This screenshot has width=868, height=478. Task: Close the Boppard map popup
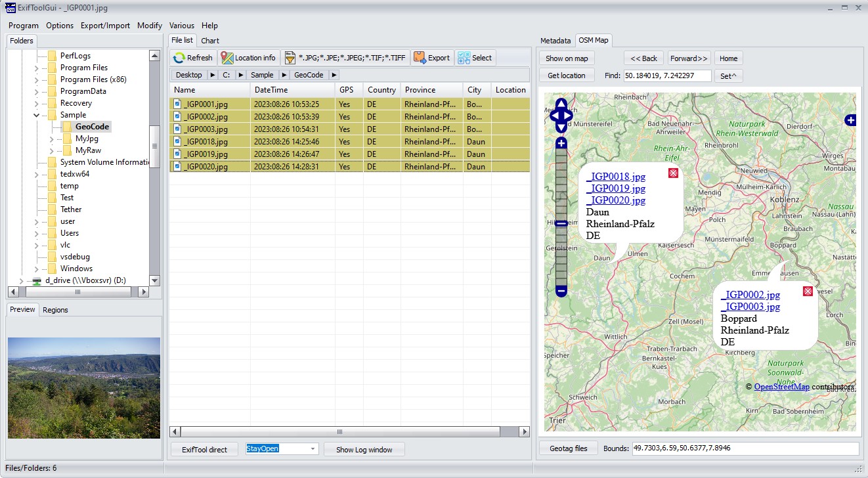808,292
